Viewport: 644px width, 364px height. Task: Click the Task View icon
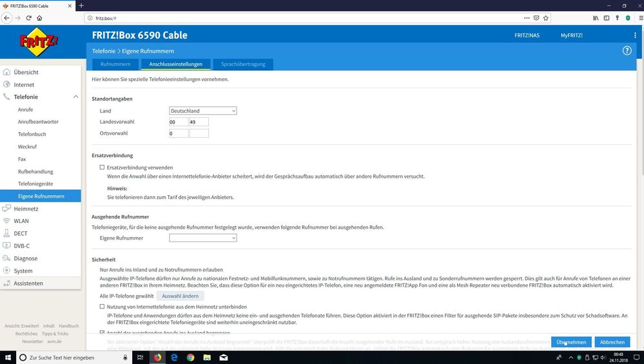point(140,358)
